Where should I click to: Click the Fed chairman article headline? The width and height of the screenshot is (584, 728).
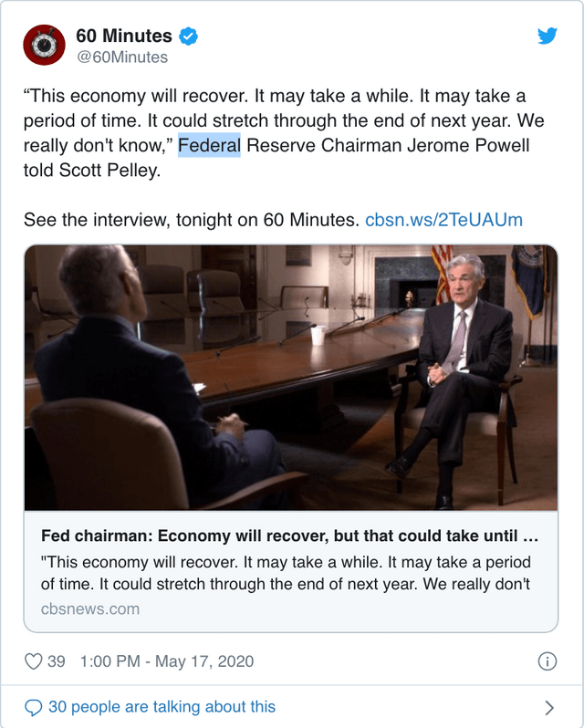coord(289,536)
